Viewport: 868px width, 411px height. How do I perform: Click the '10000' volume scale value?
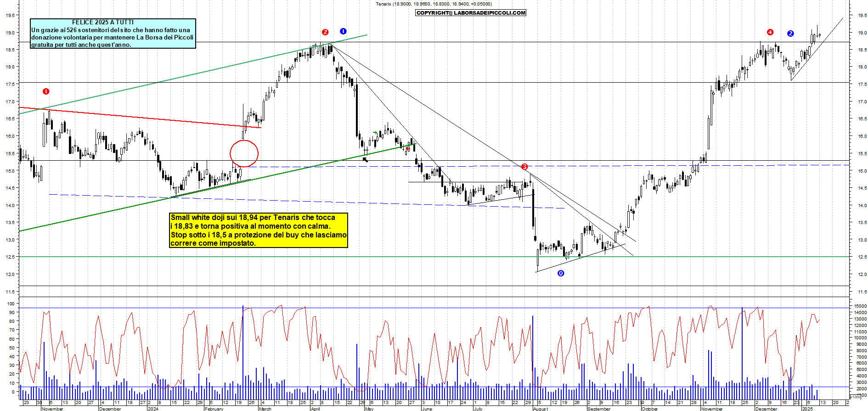pos(860,338)
